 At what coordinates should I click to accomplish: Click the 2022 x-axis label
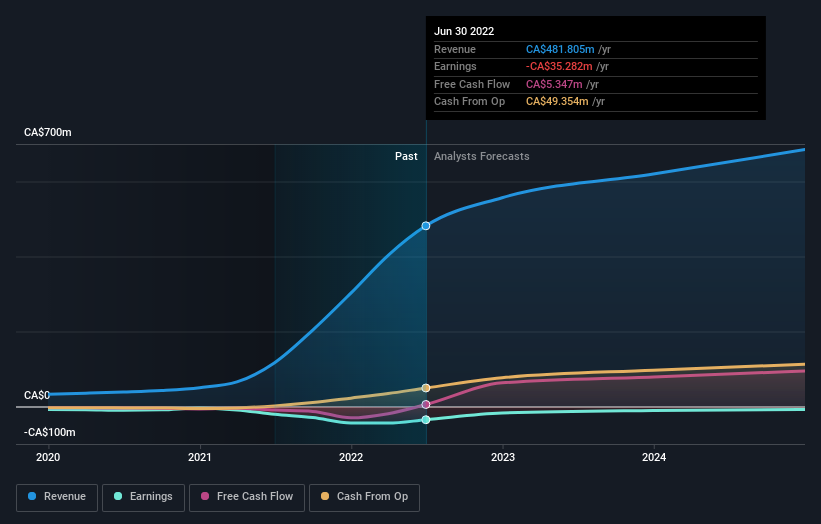pos(351,457)
